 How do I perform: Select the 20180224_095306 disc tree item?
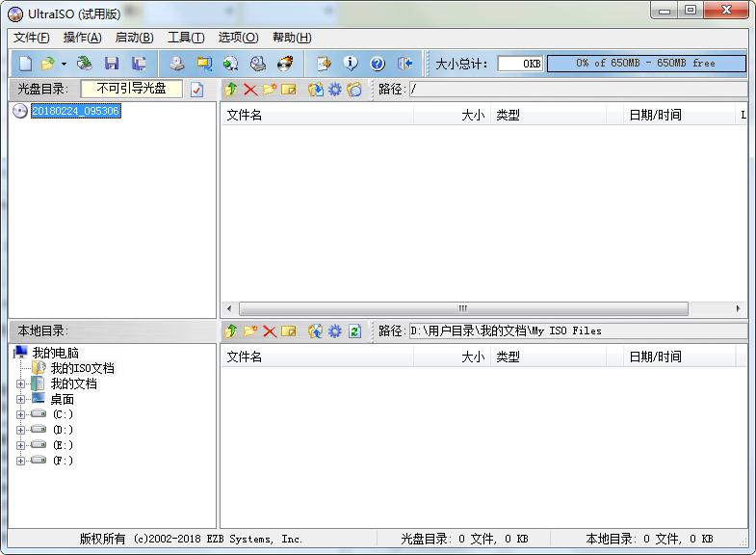coord(75,111)
